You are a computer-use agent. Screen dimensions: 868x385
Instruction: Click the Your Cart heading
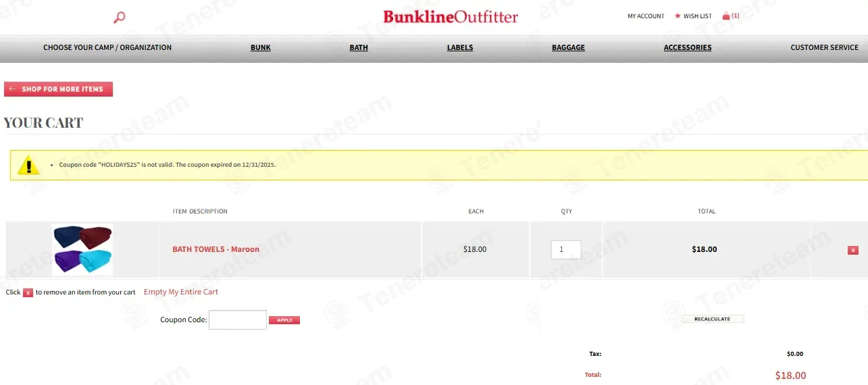(43, 123)
